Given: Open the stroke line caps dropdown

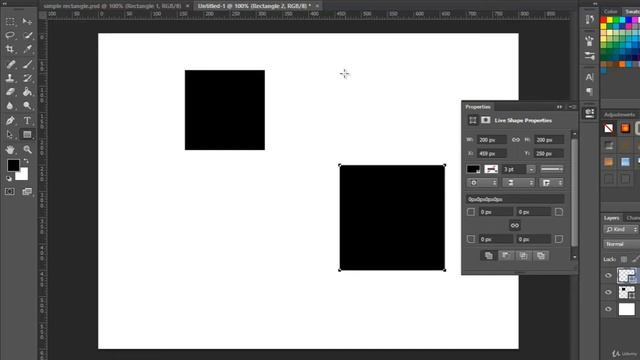Looking at the screenshot, I should coord(518,183).
